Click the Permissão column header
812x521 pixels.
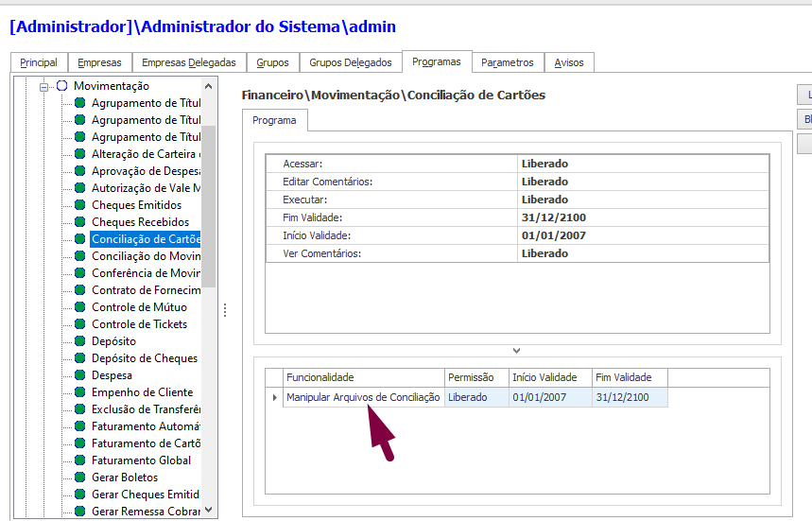(476, 377)
